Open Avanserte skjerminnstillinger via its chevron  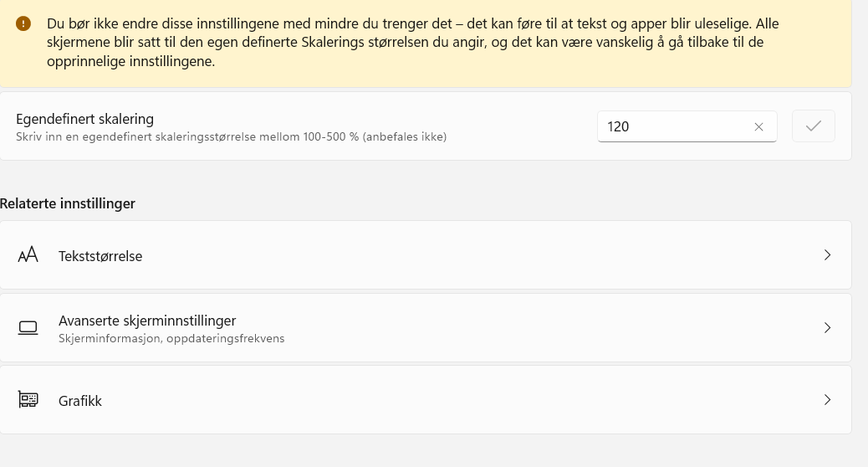click(x=827, y=328)
